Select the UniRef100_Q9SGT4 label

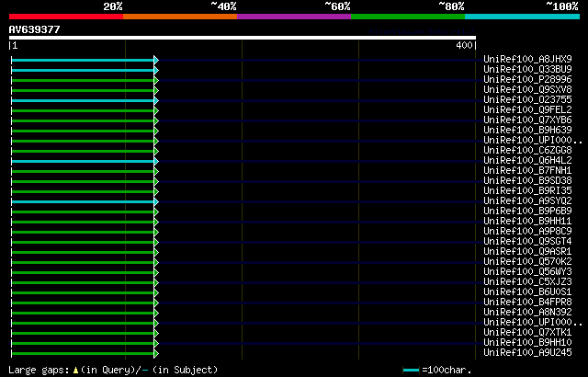(527, 242)
